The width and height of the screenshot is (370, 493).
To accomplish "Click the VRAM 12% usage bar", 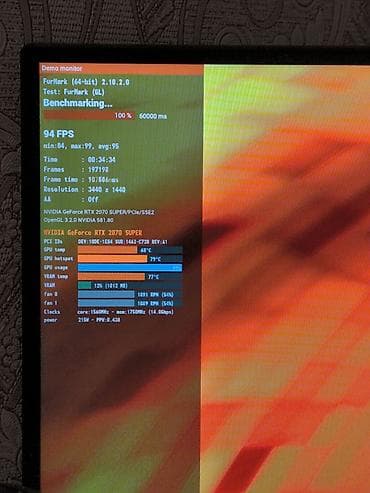I will click(130, 286).
